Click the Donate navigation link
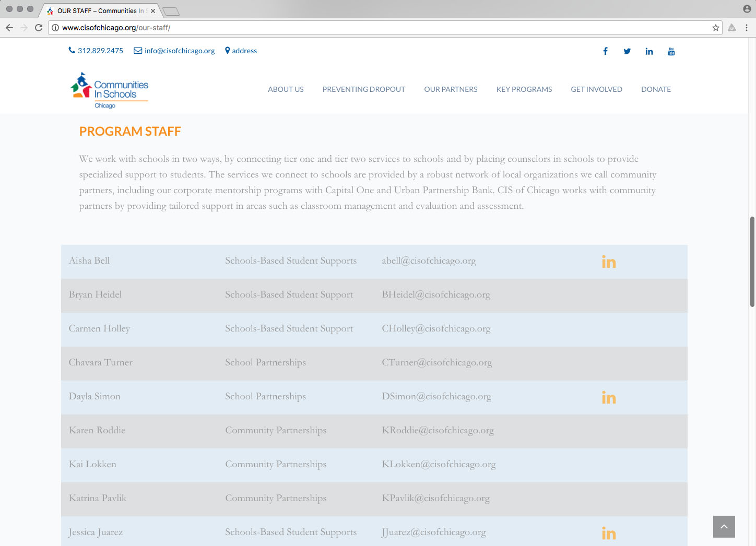This screenshot has height=546, width=756. (x=656, y=89)
